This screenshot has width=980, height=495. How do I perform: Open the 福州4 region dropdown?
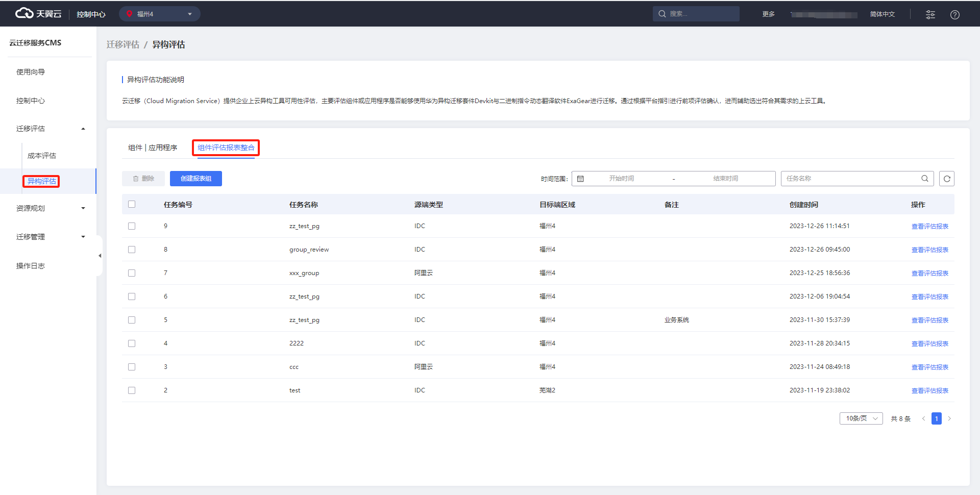click(160, 14)
